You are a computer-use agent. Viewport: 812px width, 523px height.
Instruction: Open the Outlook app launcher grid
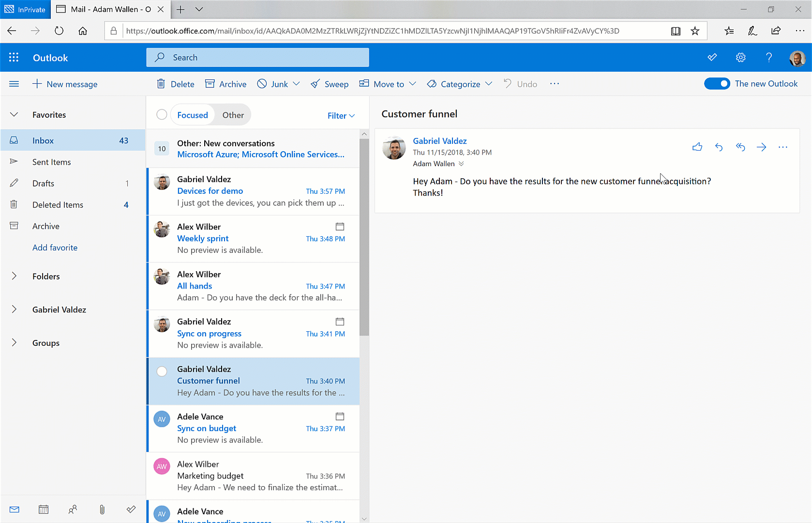(x=14, y=57)
